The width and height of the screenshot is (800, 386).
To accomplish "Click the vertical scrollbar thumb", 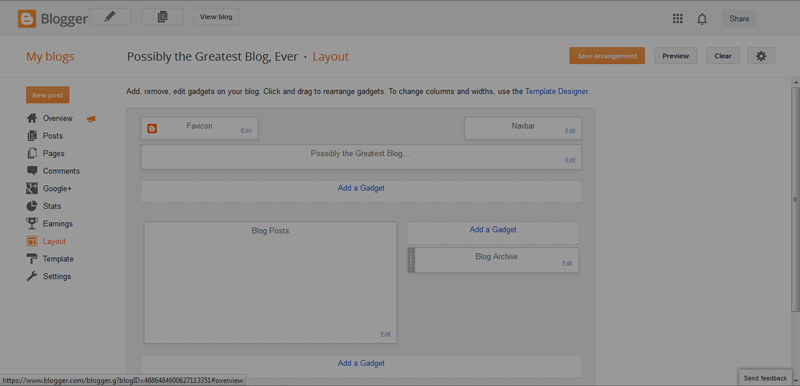I will pos(795,199).
